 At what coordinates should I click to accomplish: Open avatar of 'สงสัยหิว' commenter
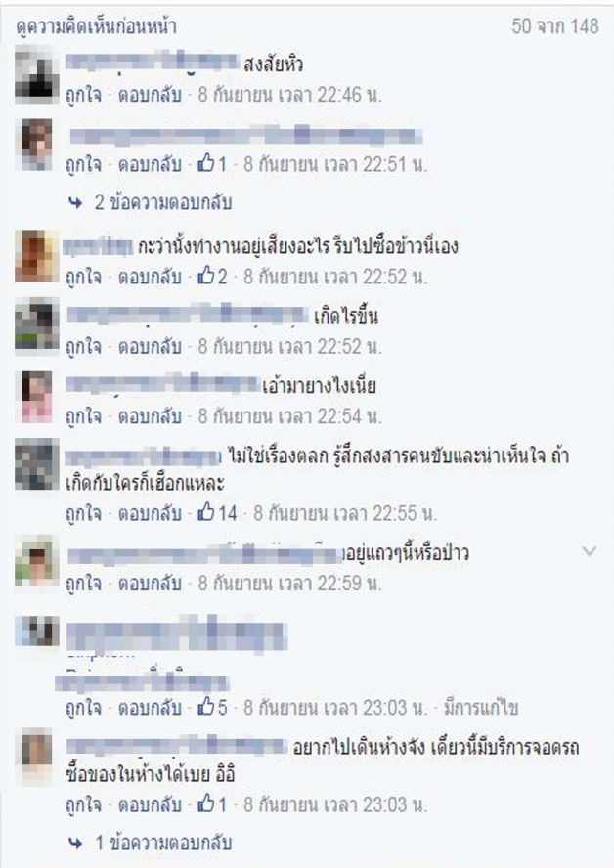coord(36,74)
